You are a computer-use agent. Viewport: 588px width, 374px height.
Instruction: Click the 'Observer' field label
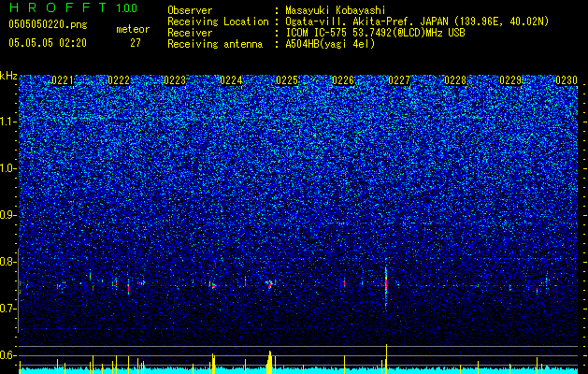[x=190, y=10]
